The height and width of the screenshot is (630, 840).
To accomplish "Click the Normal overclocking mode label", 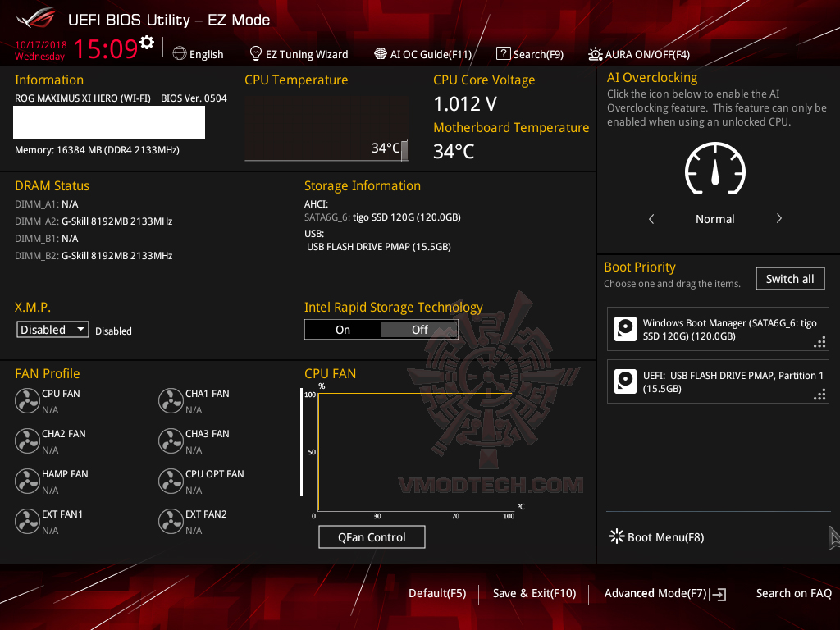I will (x=715, y=218).
